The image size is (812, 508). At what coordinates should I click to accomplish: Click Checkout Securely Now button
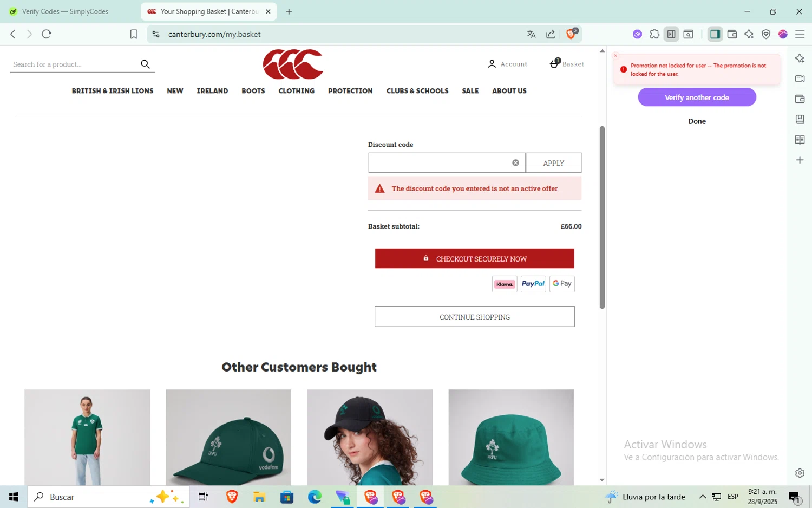click(475, 258)
